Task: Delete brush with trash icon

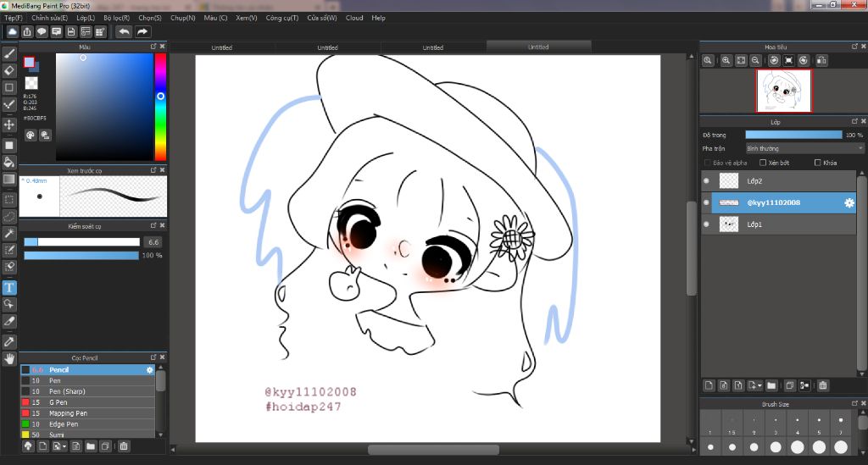Action: 124,446
